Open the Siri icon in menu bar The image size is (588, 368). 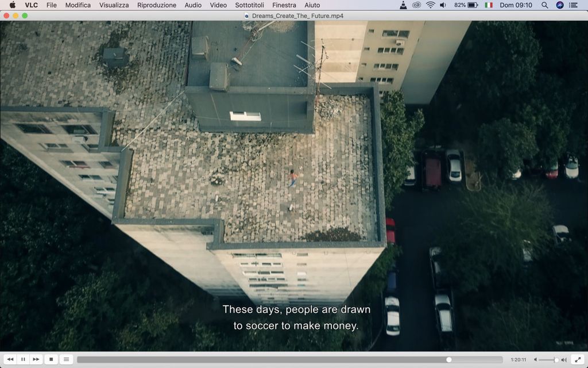click(x=560, y=5)
